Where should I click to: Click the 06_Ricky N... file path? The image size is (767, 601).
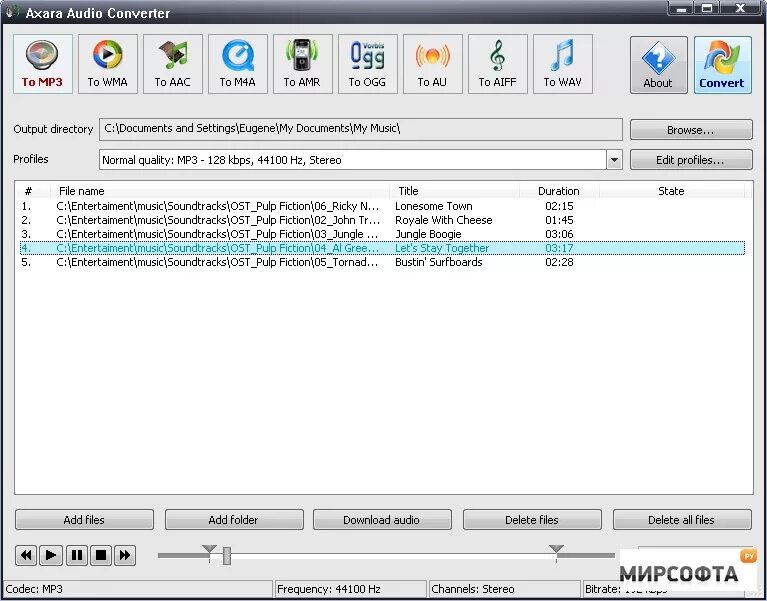(x=218, y=206)
